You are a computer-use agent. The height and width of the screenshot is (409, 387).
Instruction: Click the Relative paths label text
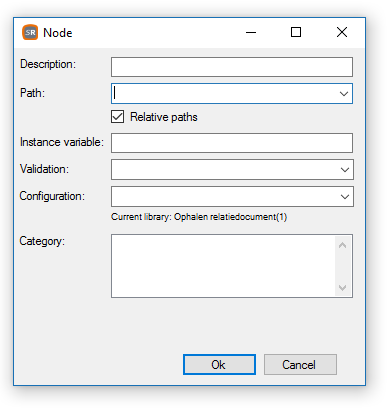(164, 117)
